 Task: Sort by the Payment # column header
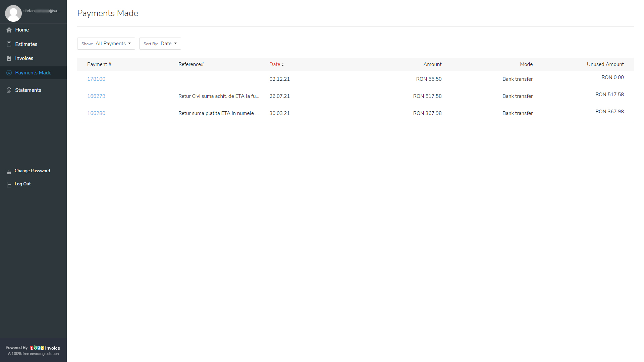pyautogui.click(x=99, y=64)
